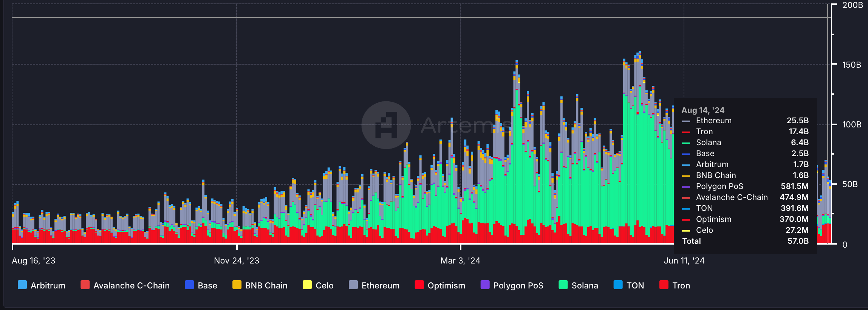This screenshot has height=310, width=868.
Task: Select the purple Polygon PoS legend swatch
Action: 485,285
